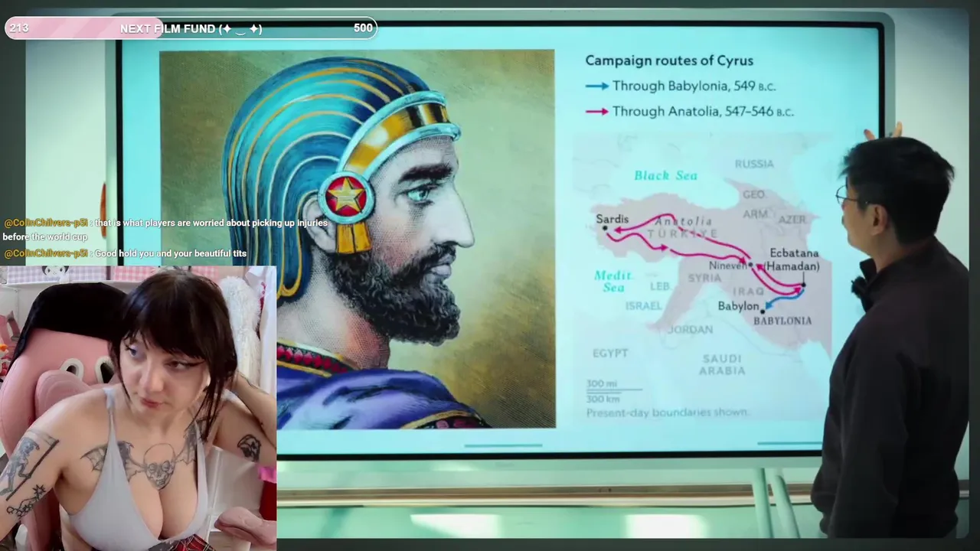Click the Black Sea label on map

point(665,175)
